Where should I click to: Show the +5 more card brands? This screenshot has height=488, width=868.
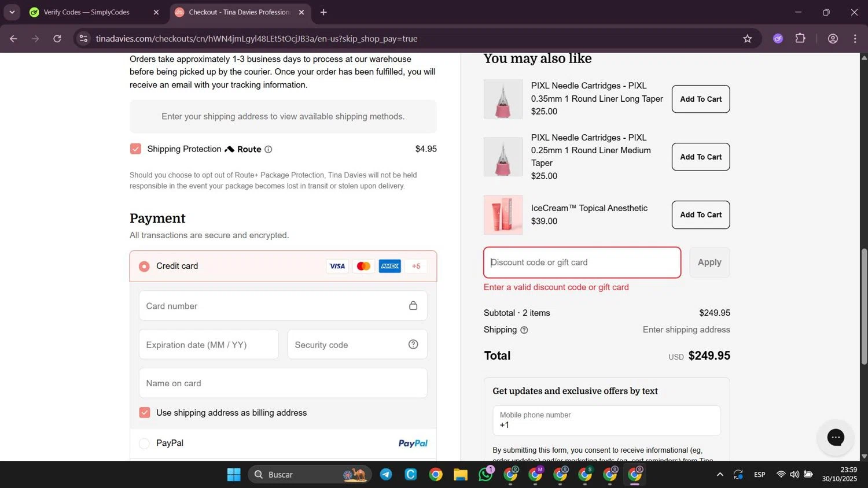point(416,266)
